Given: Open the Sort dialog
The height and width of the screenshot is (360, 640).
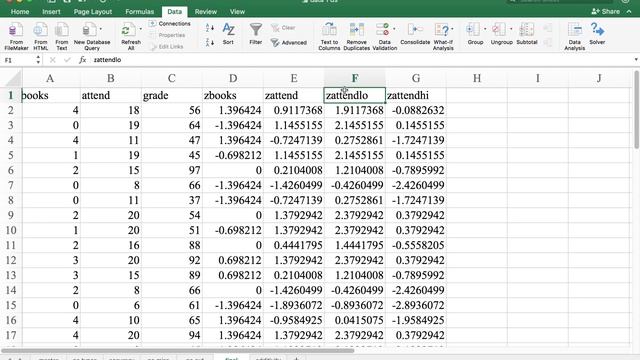Looking at the screenshot, I should tap(228, 34).
